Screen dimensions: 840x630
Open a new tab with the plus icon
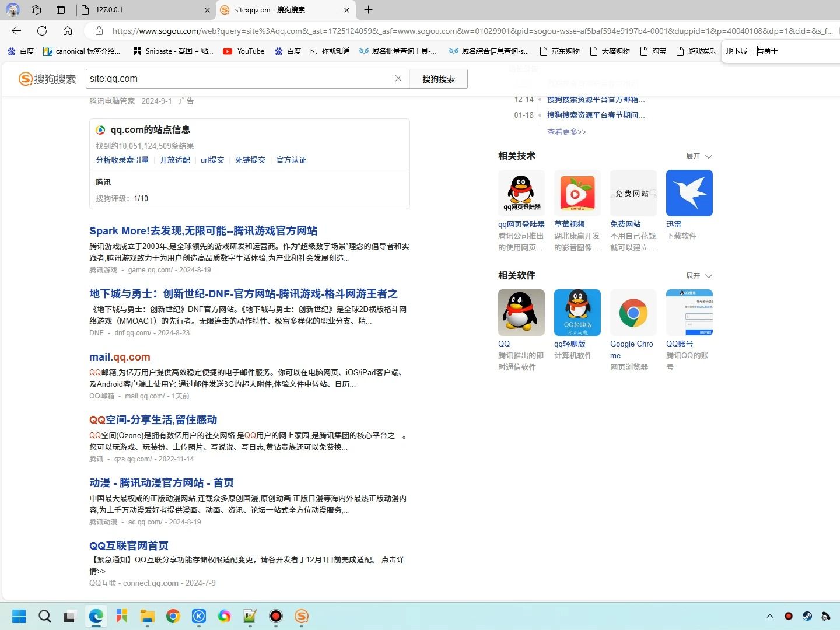pyautogui.click(x=368, y=9)
